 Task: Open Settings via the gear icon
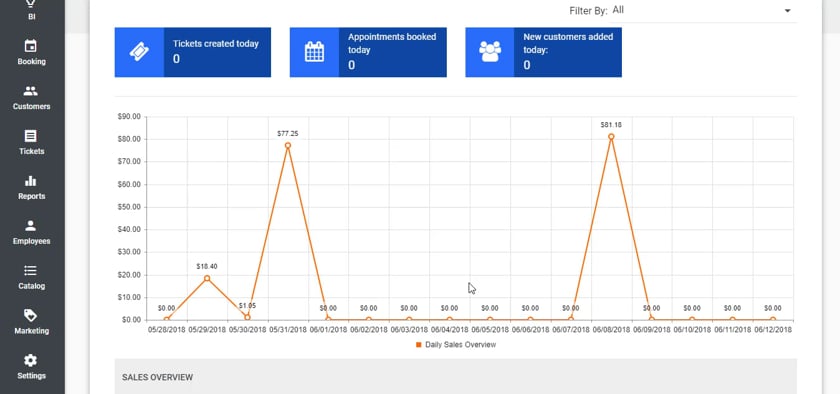(x=31, y=360)
